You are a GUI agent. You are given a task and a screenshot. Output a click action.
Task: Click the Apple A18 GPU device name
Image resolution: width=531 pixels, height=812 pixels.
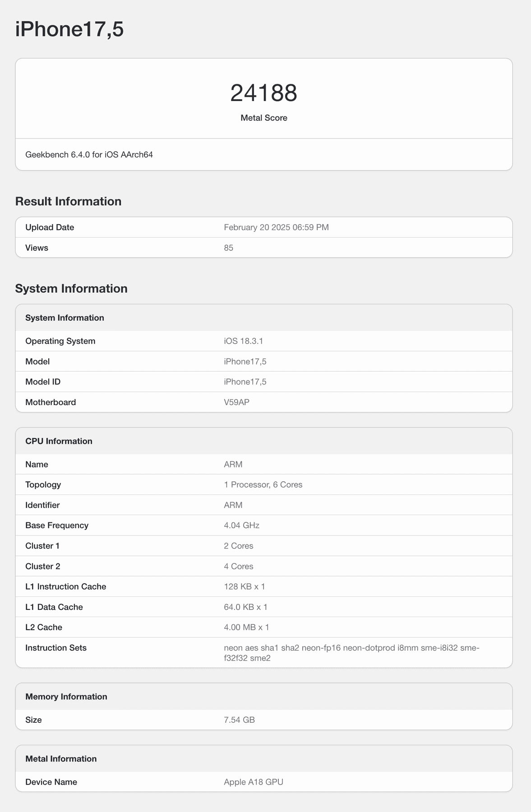click(253, 782)
